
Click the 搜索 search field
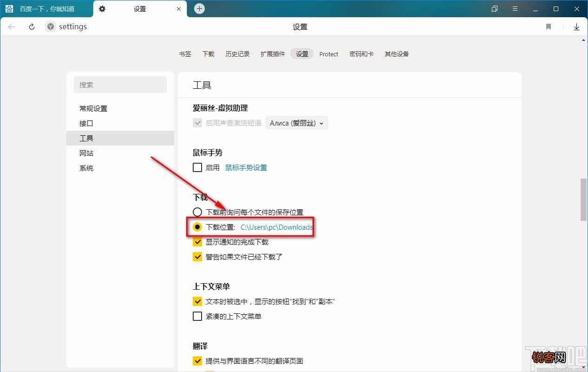(120, 85)
